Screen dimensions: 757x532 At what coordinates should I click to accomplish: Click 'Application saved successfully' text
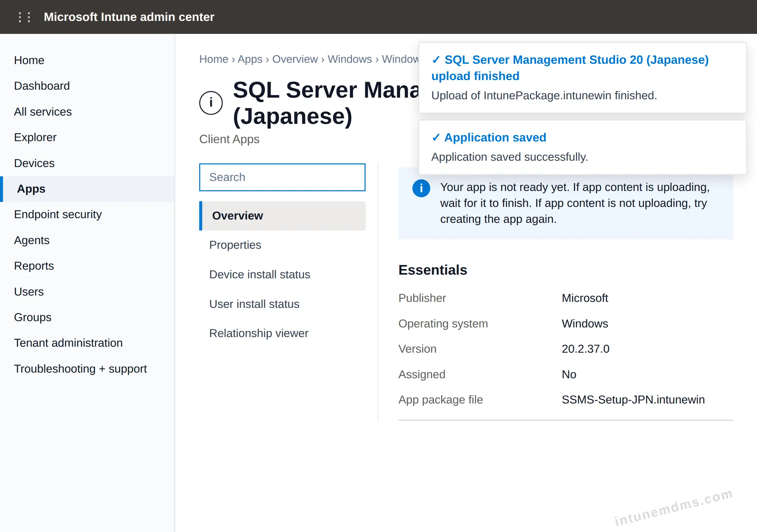tap(509, 157)
